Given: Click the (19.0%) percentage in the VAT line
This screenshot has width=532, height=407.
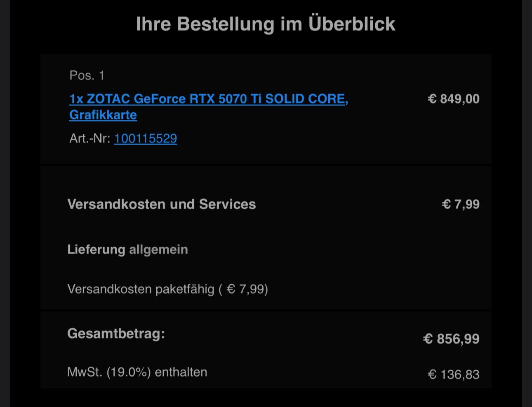Looking at the screenshot, I should (x=129, y=372).
